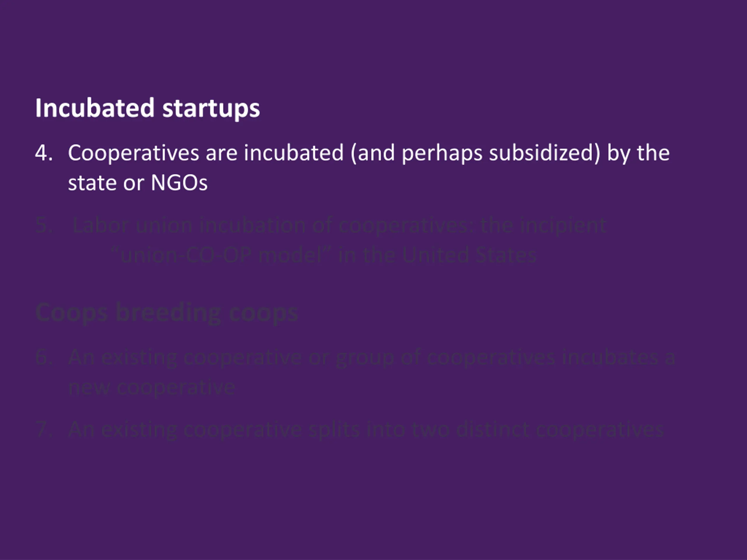Click the dimmed list number "5."
Screen dimensions: 747x560
tap(44, 225)
